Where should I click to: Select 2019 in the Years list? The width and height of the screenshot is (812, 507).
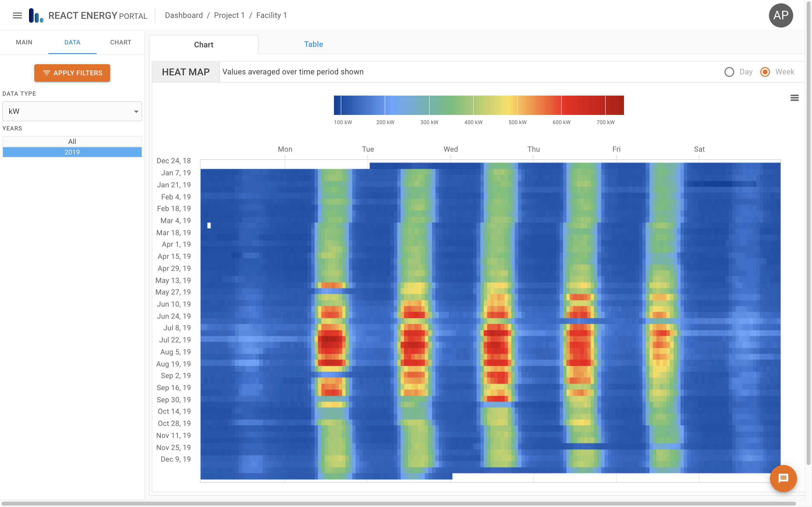click(x=72, y=152)
